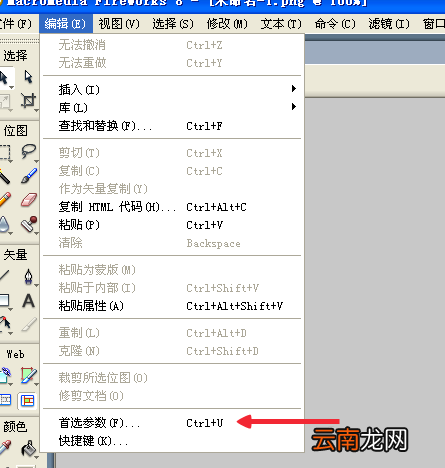The width and height of the screenshot is (445, 468).
Task: Click the 插入(I) menu entry
Action: point(172,89)
